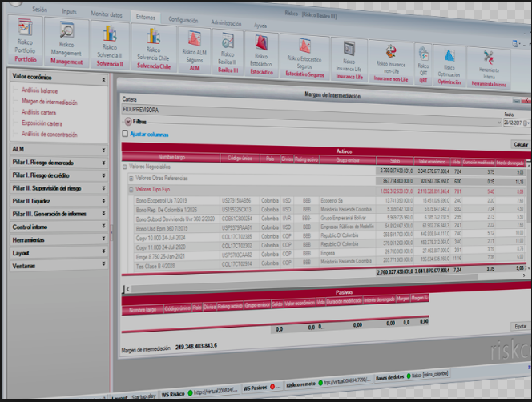Image resolution: width=532 pixels, height=402 pixels.
Task: Enable the Ajustar columnas checkbox
Action: click(125, 133)
